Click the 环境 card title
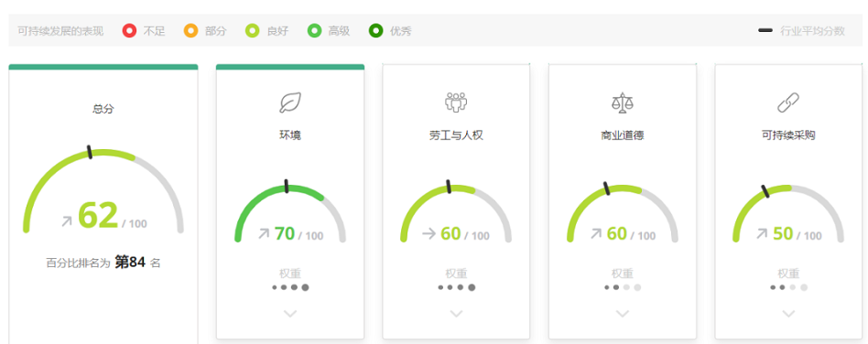Viewport: 868px width, 344px height. pyautogui.click(x=290, y=135)
